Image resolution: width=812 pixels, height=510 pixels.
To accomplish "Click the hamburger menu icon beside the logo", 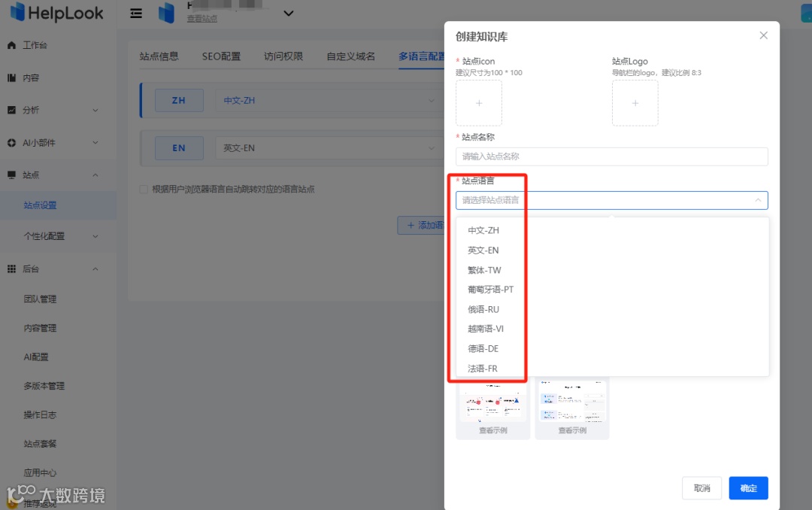I will click(x=135, y=13).
